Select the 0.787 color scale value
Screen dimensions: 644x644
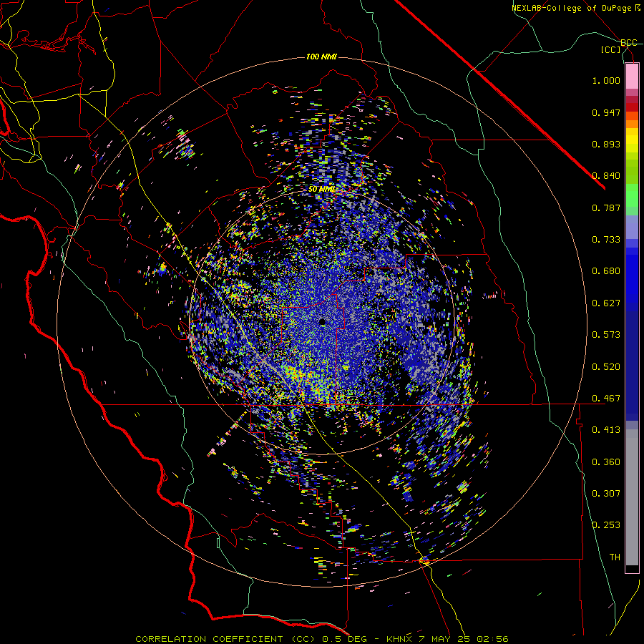tap(606, 208)
